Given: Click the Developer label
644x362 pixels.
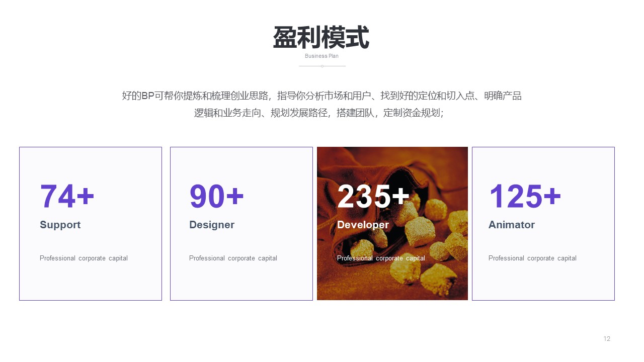Looking at the screenshot, I should pyautogui.click(x=363, y=225).
